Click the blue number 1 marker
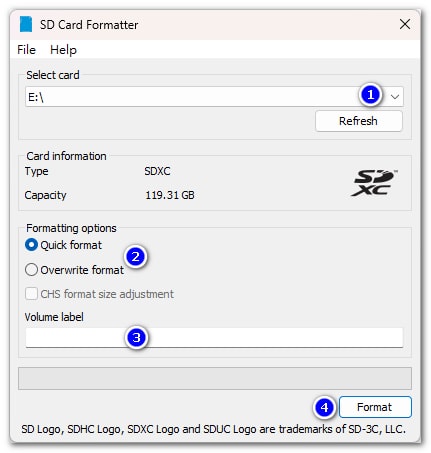Screen dimensions: 431x453 coord(370,95)
